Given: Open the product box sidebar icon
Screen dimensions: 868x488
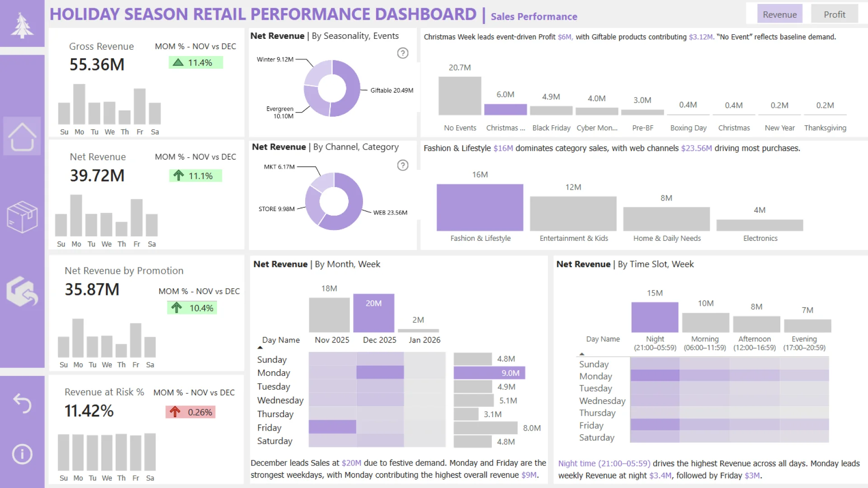Looking at the screenshot, I should tap(22, 217).
